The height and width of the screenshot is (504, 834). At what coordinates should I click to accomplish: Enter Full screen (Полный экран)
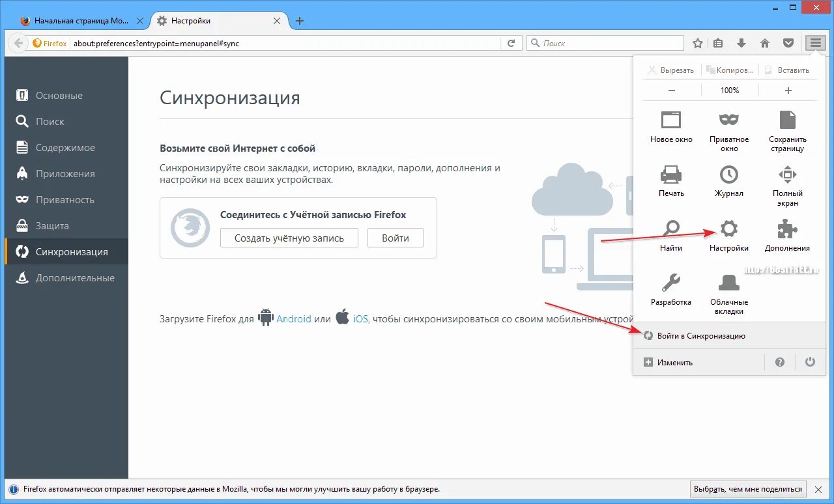click(x=788, y=186)
